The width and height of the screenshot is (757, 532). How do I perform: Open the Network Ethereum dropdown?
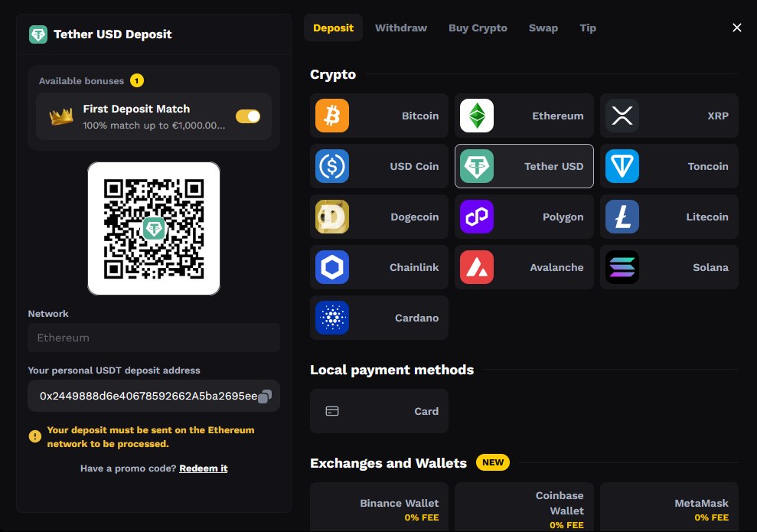(x=154, y=338)
